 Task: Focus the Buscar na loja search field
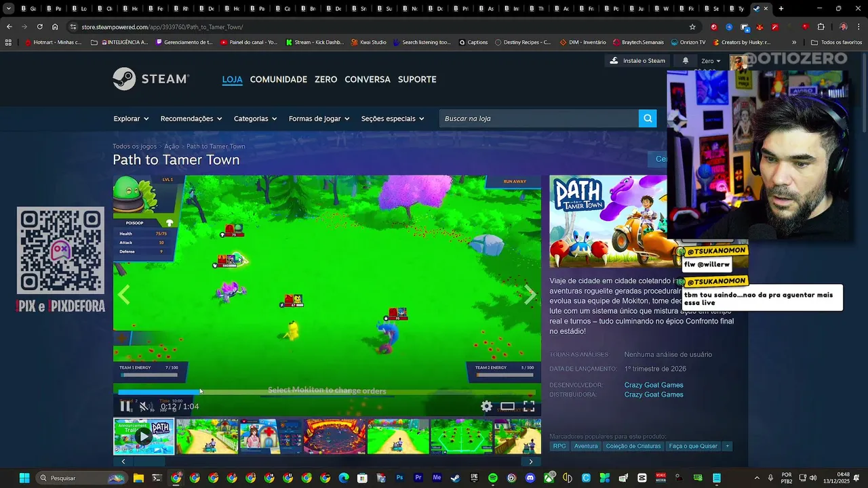point(539,119)
